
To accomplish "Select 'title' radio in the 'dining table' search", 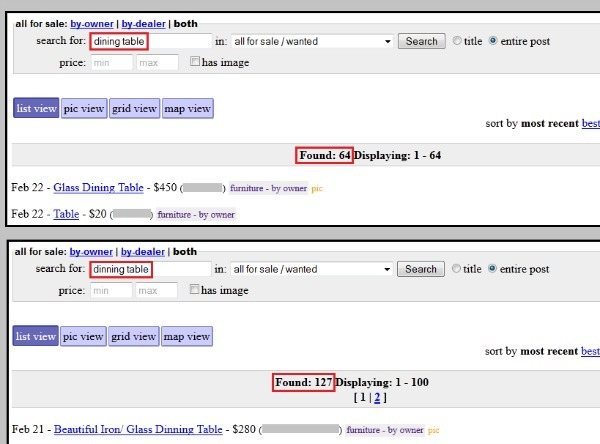I will [458, 41].
